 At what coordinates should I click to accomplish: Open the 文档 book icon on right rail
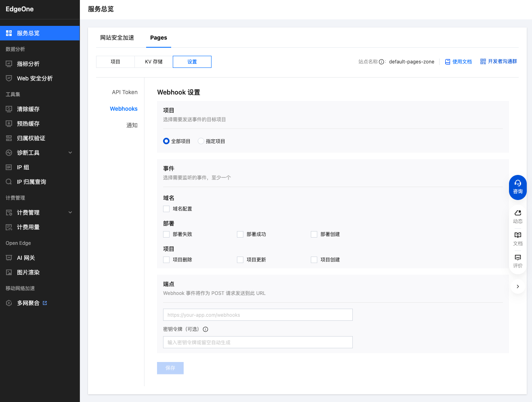point(518,235)
